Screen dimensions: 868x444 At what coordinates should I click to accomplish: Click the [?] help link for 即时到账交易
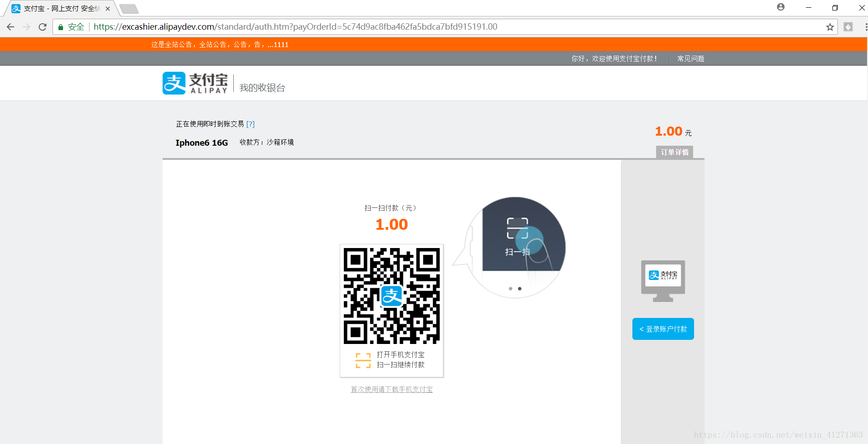(x=250, y=124)
